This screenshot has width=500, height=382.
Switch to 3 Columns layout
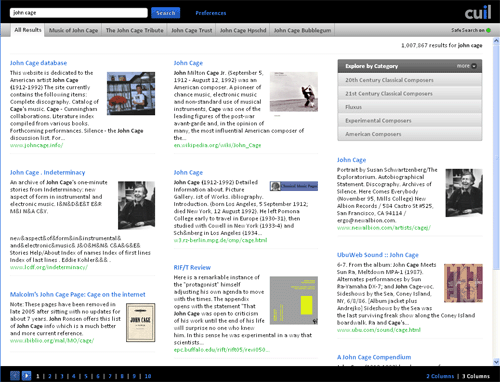coord(476,376)
